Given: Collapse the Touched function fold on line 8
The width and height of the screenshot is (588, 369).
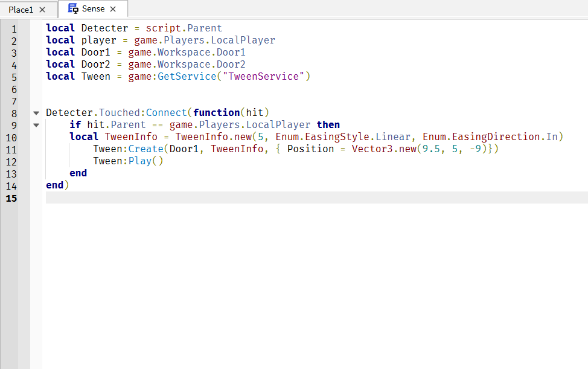Looking at the screenshot, I should [36, 113].
